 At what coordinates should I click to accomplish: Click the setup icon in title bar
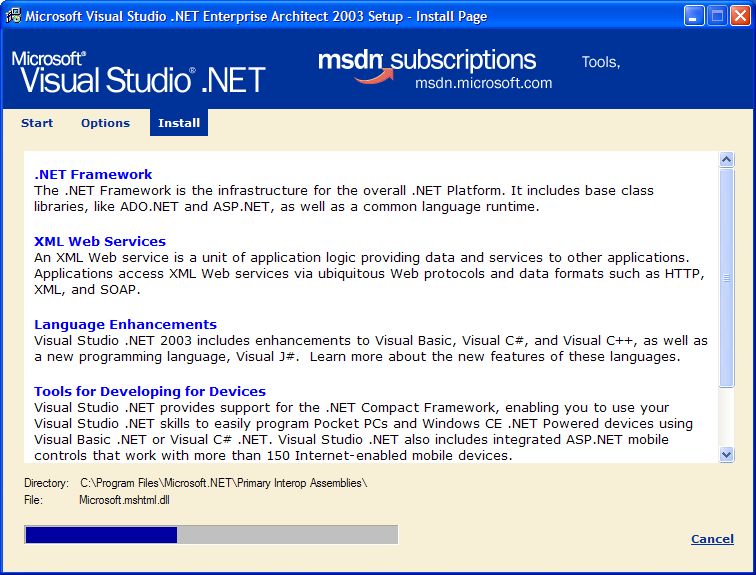pyautogui.click(x=13, y=16)
